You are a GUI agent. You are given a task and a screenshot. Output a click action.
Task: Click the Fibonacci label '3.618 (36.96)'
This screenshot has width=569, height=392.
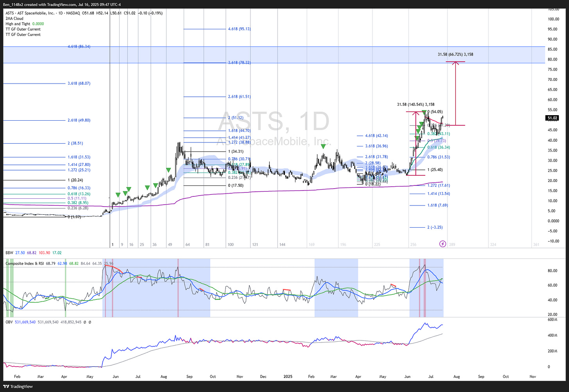[x=376, y=146]
